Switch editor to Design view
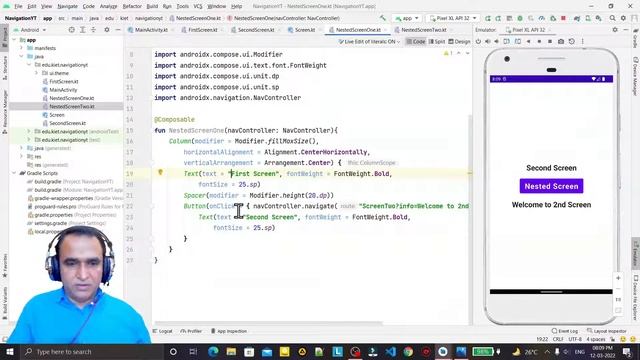640x360 pixels. pyautogui.click(x=459, y=41)
